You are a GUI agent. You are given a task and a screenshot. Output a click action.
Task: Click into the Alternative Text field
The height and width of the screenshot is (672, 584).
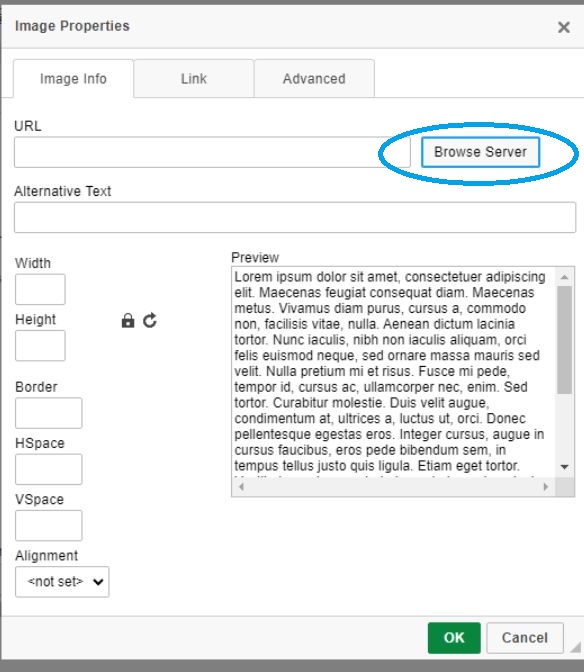click(x=295, y=217)
